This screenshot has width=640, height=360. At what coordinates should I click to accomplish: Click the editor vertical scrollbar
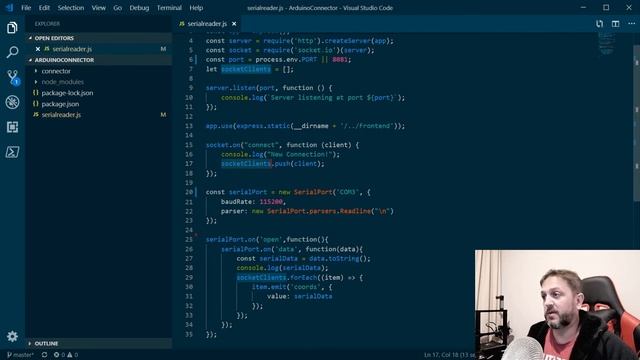click(637, 122)
